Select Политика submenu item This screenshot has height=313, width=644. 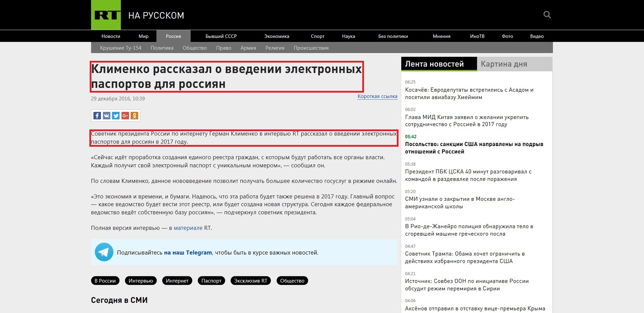pos(162,48)
